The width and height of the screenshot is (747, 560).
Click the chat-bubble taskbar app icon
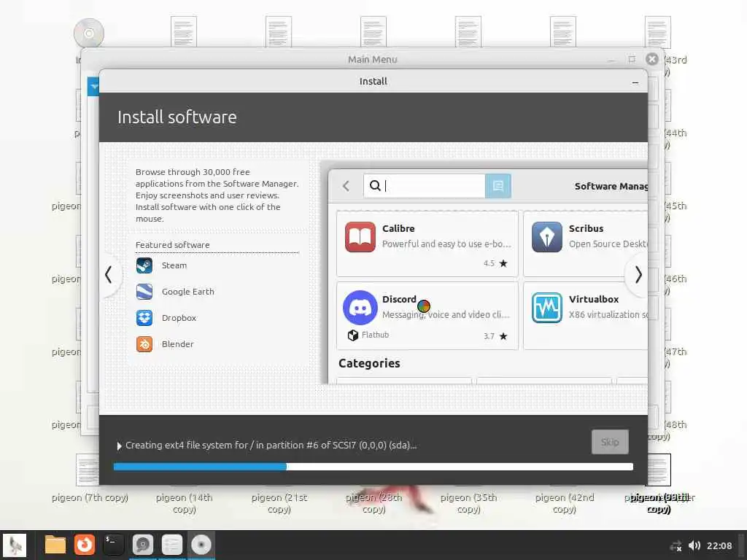[142, 545]
